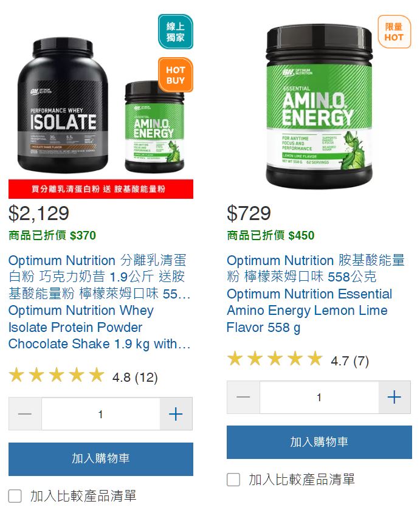Open the Whey Isolate Protein Powder title link
Viewport: 420px width, 507px height.
[99, 302]
